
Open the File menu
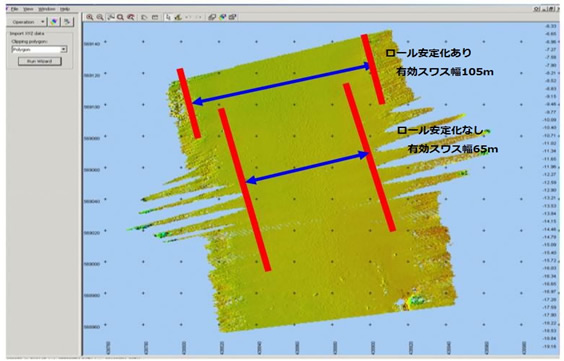tap(14, 9)
